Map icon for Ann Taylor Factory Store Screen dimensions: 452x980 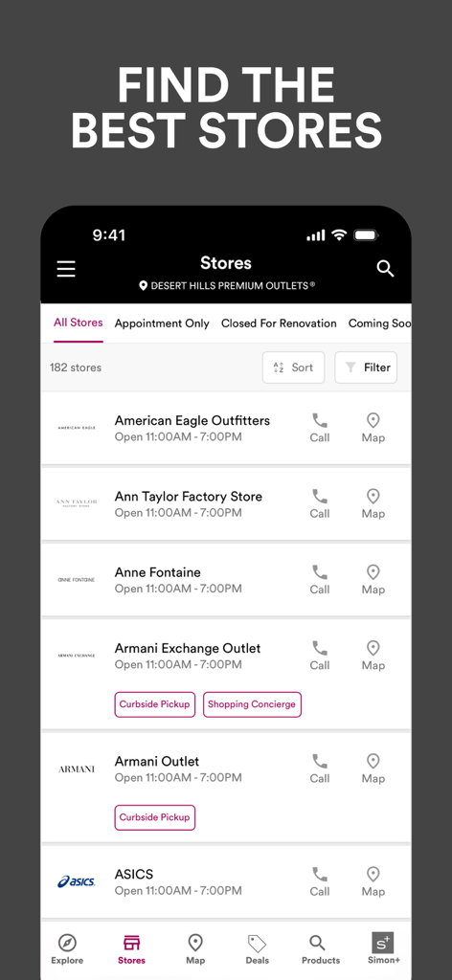point(373,503)
